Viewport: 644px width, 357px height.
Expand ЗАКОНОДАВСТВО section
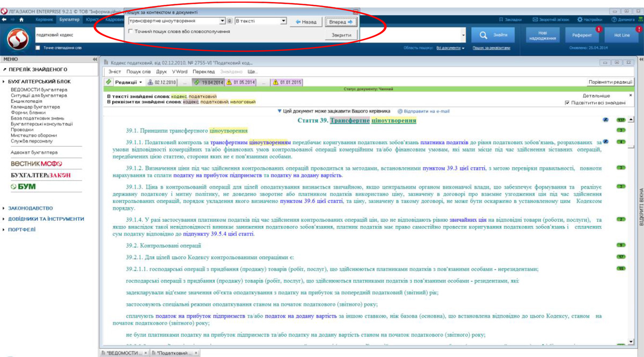pyautogui.click(x=27, y=208)
